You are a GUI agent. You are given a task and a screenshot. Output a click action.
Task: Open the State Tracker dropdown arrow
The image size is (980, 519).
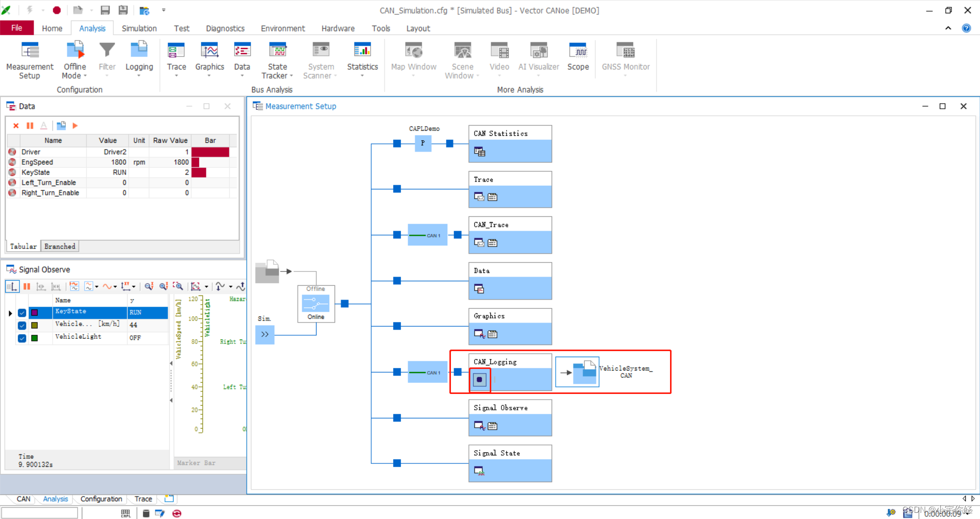click(x=292, y=76)
